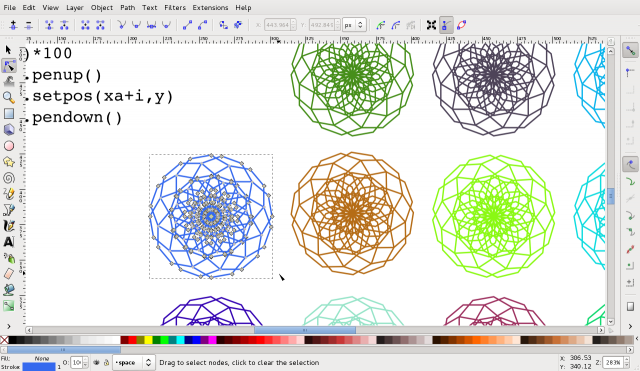Click Delete selected nodes icon
Viewport: 640px width, 371px height.
coord(28,25)
